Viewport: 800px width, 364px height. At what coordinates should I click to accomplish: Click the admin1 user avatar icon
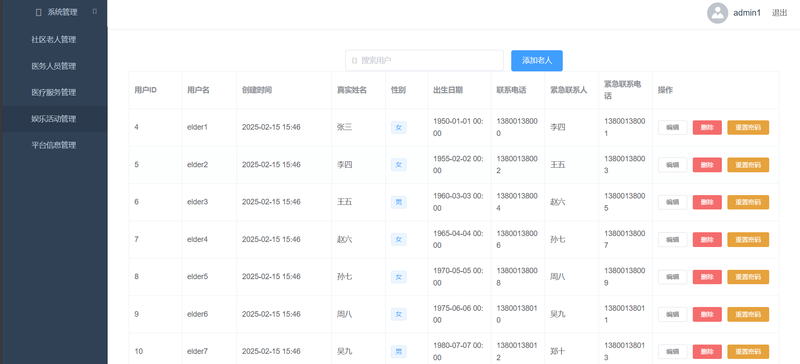(717, 13)
